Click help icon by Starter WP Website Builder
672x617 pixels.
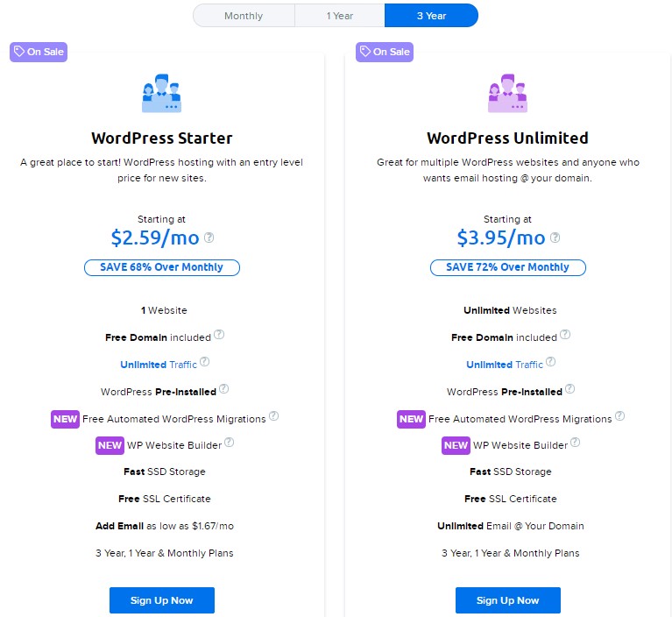point(229,443)
